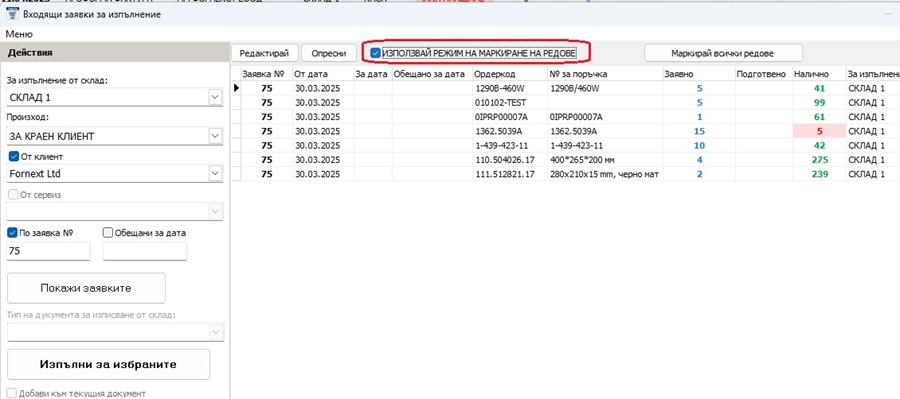Select the 010102-TEST order code cell
The width and height of the screenshot is (900, 399).
pos(510,103)
